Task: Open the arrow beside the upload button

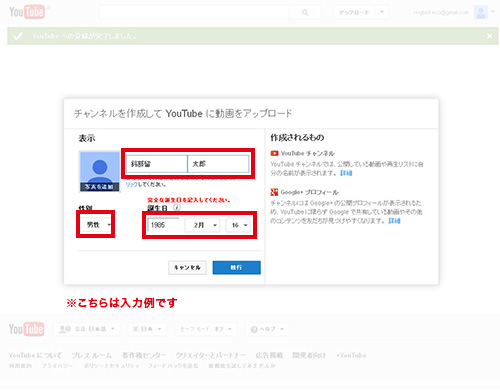Action: click(382, 13)
